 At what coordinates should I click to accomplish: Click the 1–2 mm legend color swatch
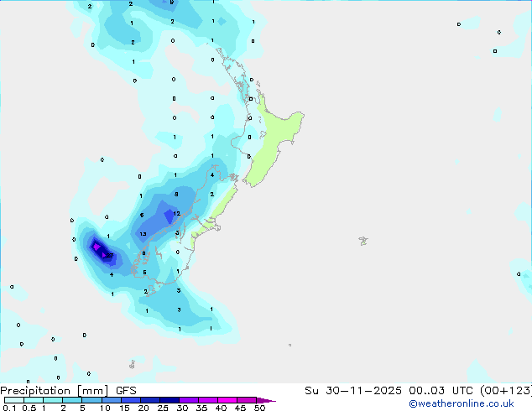(53, 400)
